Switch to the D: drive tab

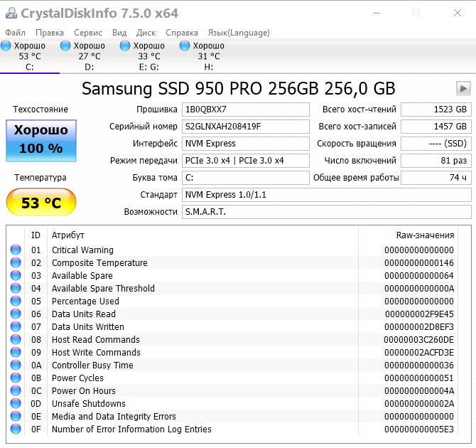pos(90,56)
